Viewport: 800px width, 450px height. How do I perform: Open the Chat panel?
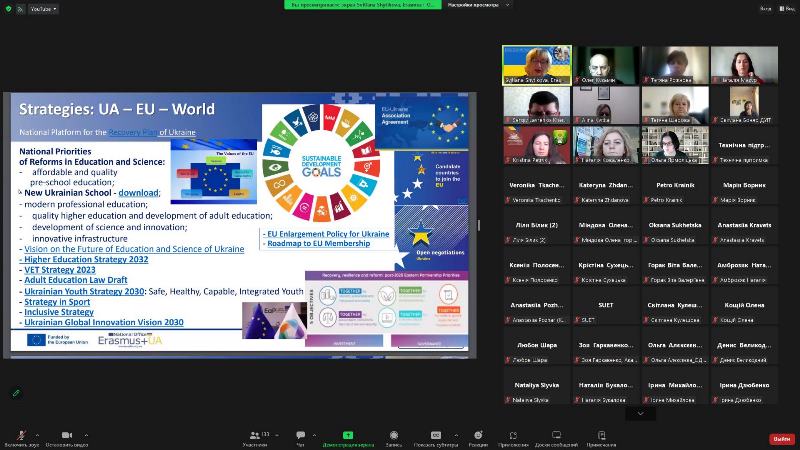pos(301,438)
